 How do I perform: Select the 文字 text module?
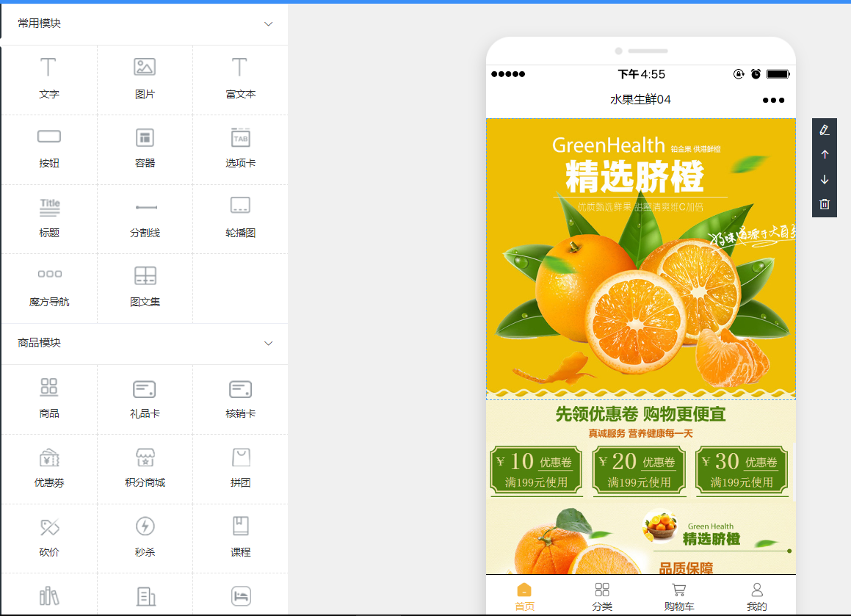click(x=48, y=79)
